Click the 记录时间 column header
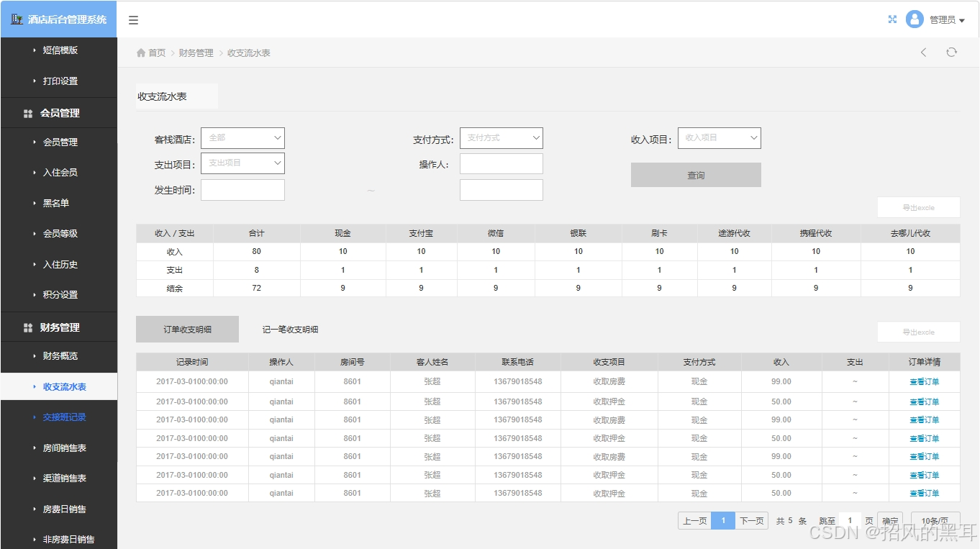980x549 pixels. 192,362
